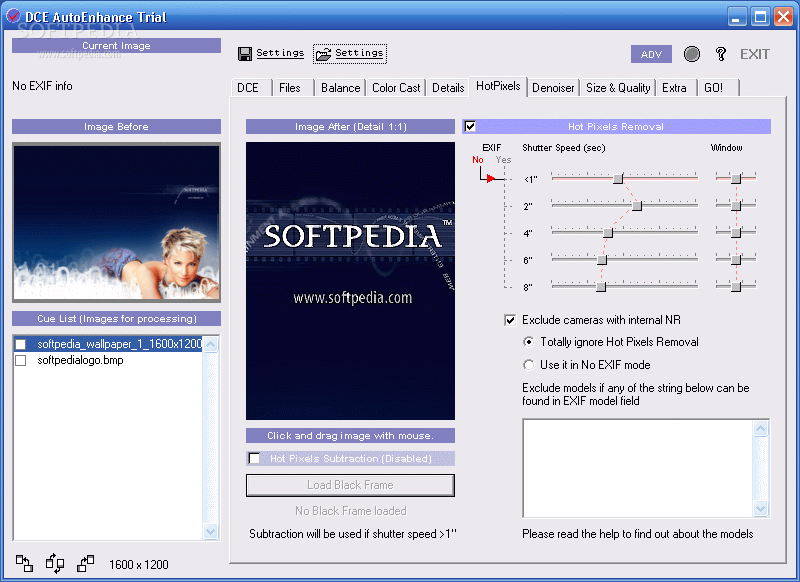800x582 pixels.
Task: Check the softpedialogo.bmp list checkbox
Action: coord(20,361)
